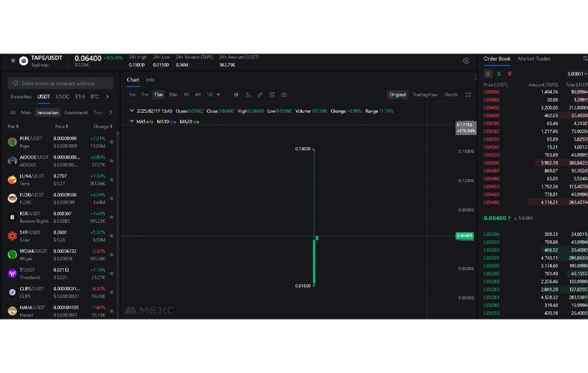Click the token search field
This screenshot has width=588, height=373.
[60, 83]
